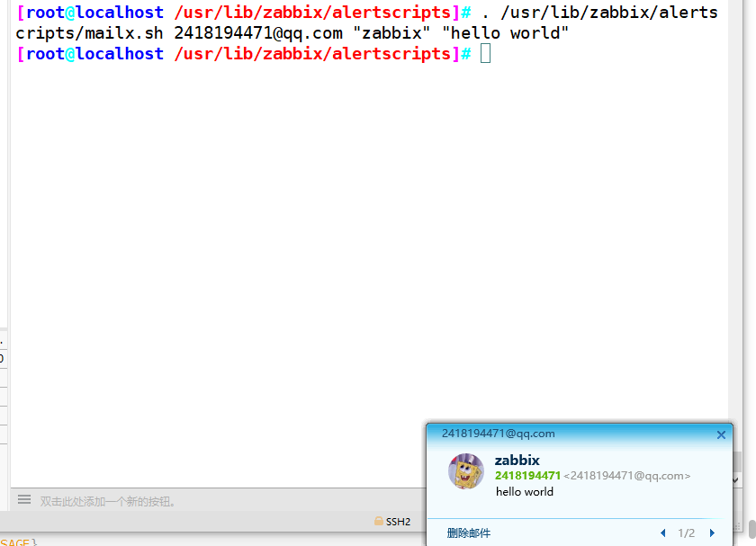Open the zabbix mail subject
This screenshot has height=546, width=756.
coord(517,461)
